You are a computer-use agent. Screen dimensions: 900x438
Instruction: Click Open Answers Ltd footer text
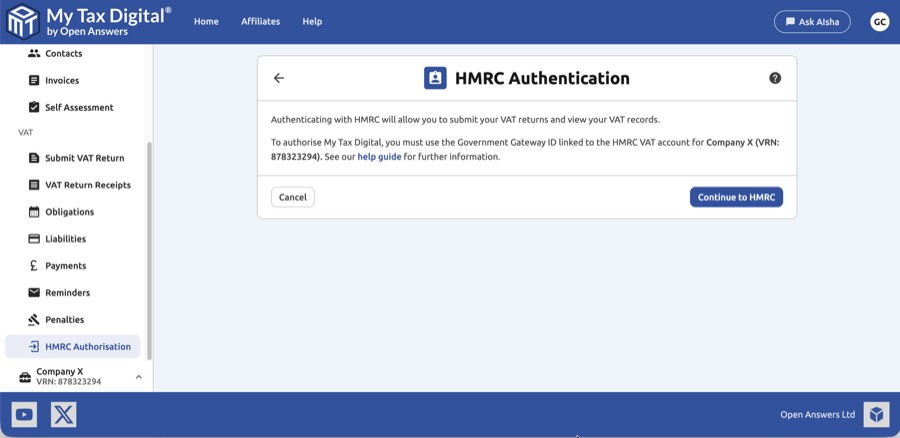(817, 414)
